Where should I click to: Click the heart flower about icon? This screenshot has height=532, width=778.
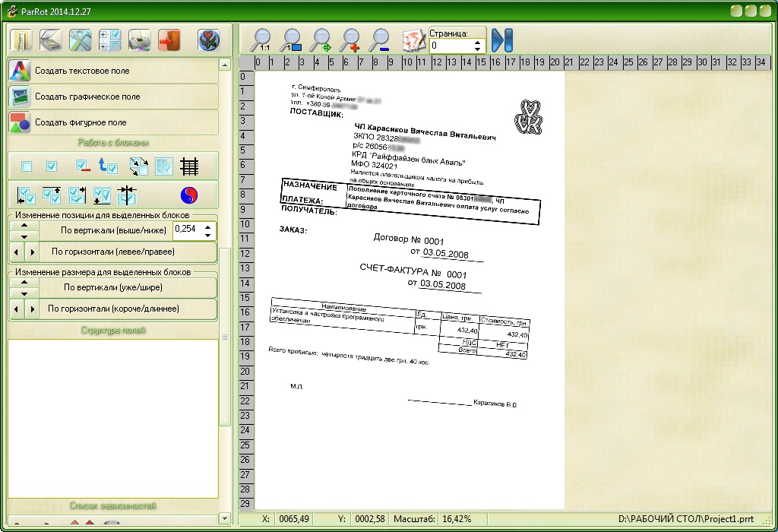coord(209,40)
